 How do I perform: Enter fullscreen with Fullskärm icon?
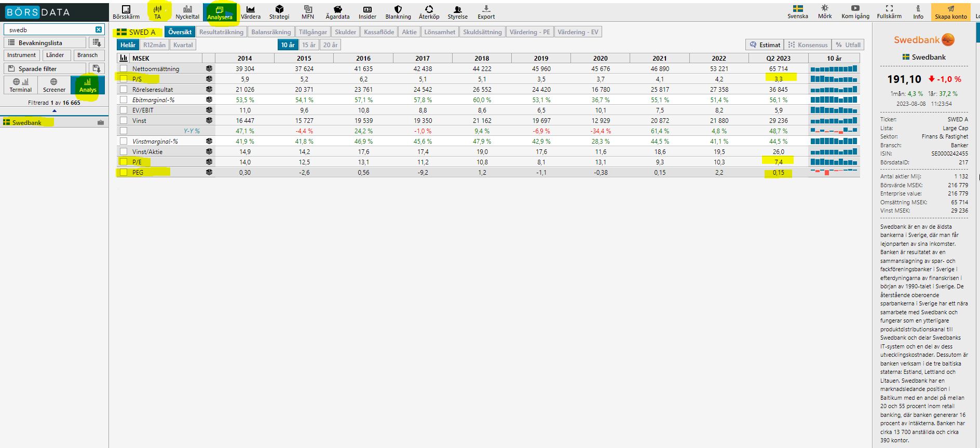889,12
